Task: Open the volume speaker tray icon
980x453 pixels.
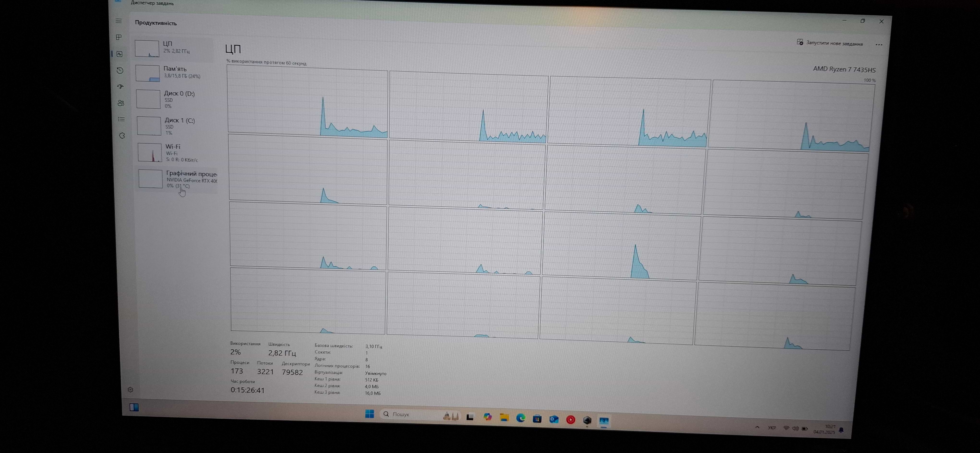Action: click(x=795, y=429)
